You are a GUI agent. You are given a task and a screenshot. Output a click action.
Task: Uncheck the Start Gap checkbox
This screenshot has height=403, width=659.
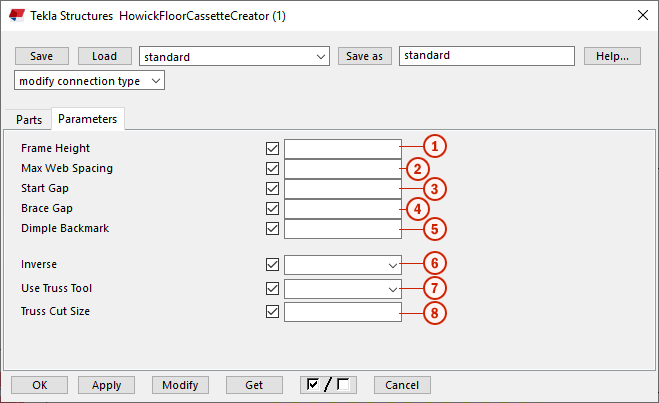[272, 188]
